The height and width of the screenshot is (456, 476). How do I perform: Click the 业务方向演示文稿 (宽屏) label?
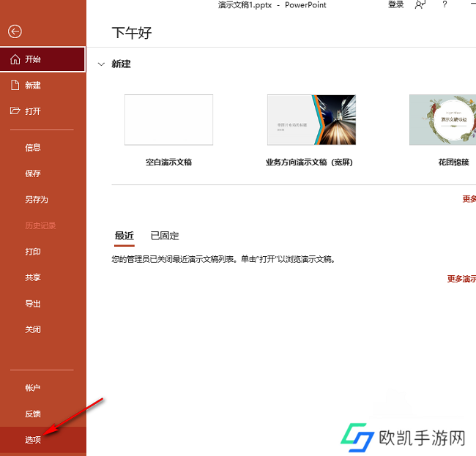[x=309, y=162]
